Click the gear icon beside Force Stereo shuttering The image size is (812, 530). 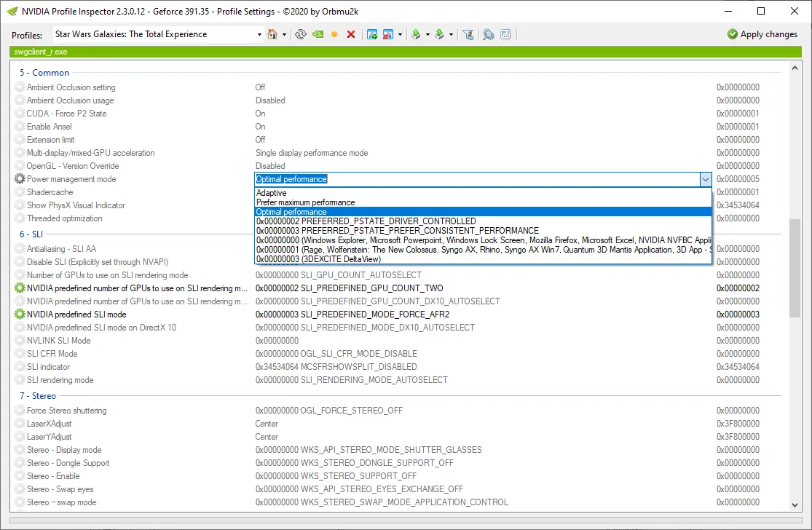[20, 411]
